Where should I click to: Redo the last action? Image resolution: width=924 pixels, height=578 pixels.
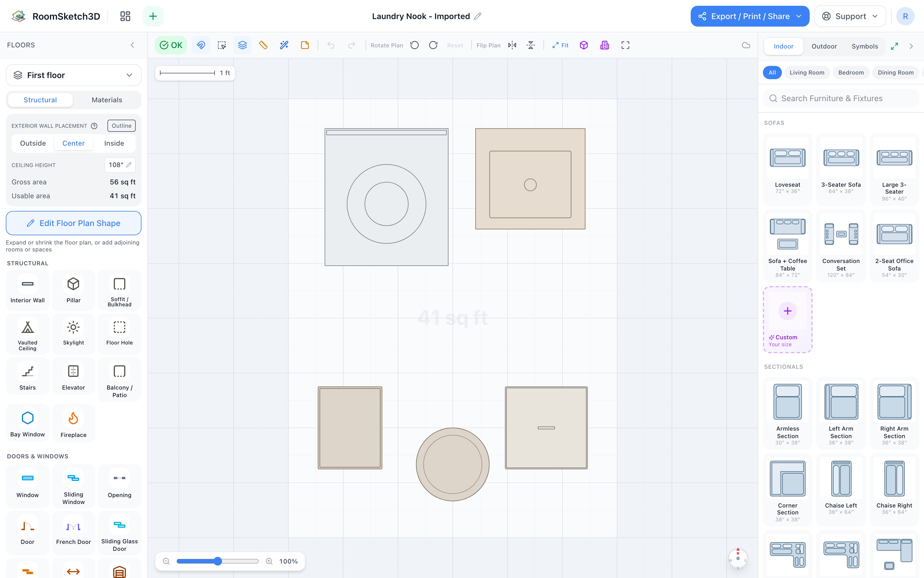(x=352, y=45)
